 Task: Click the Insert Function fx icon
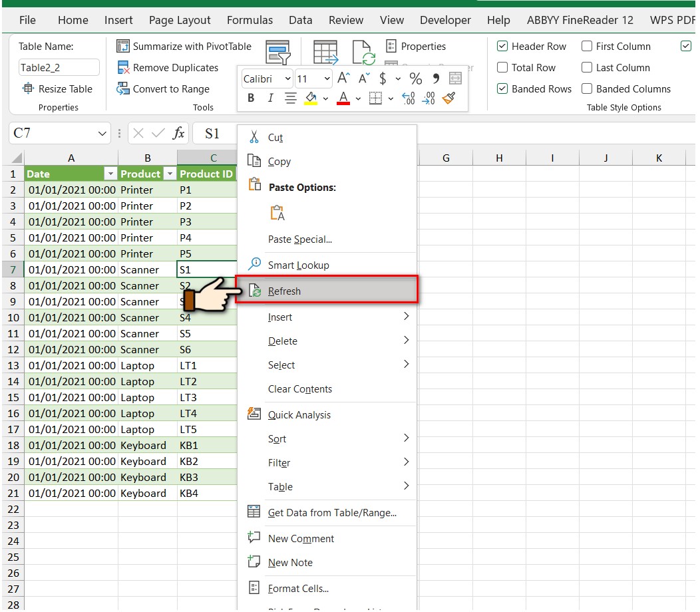click(x=178, y=133)
